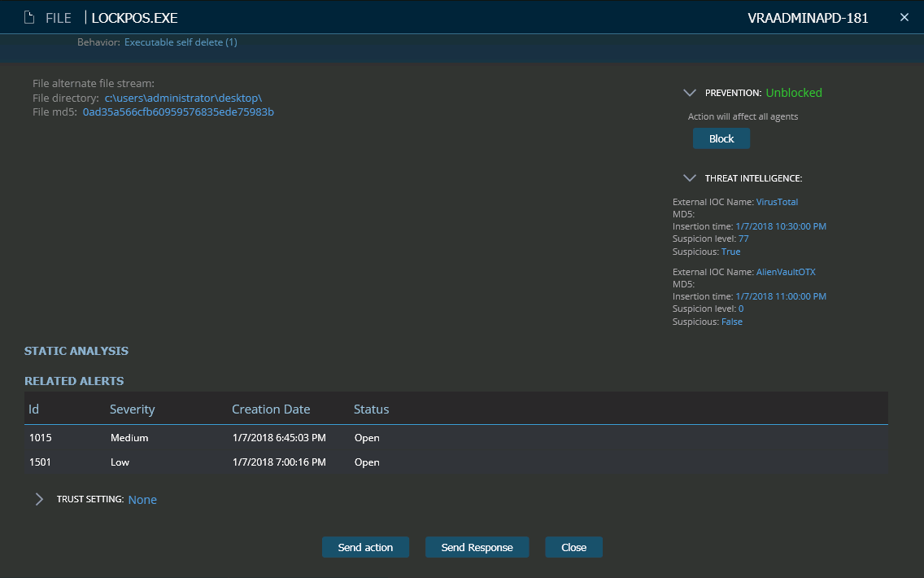Sort alerts by Severity column header
Screen dimensions: 924x578
click(132, 409)
